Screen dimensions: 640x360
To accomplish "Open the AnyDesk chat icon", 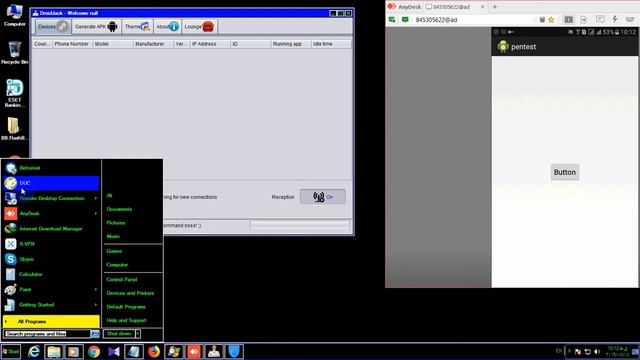I will click(600, 19).
